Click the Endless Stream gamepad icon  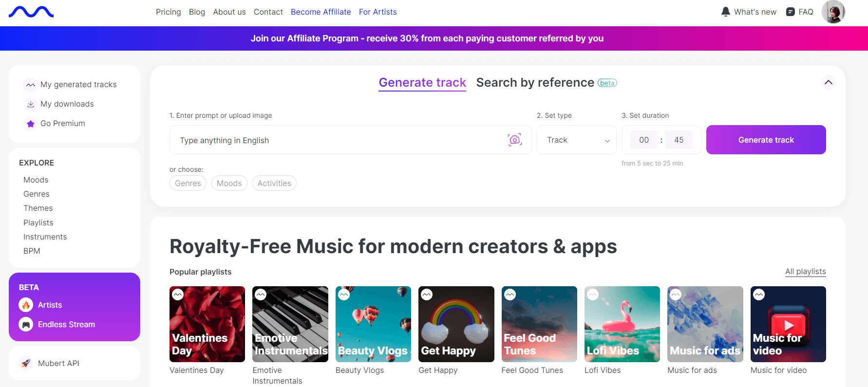tap(26, 324)
